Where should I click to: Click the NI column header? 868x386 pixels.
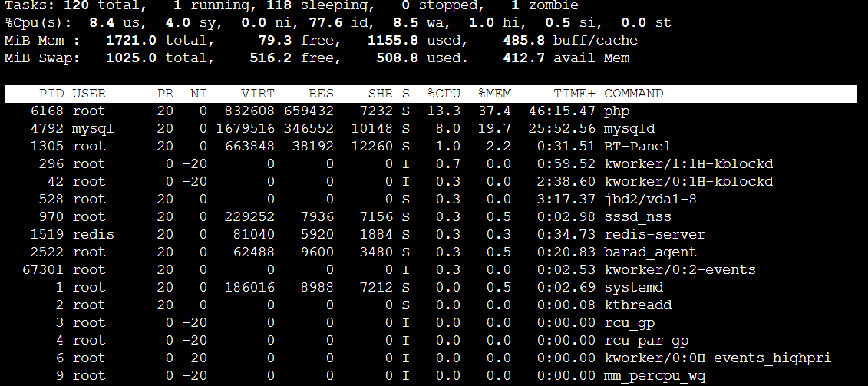pyautogui.click(x=198, y=94)
